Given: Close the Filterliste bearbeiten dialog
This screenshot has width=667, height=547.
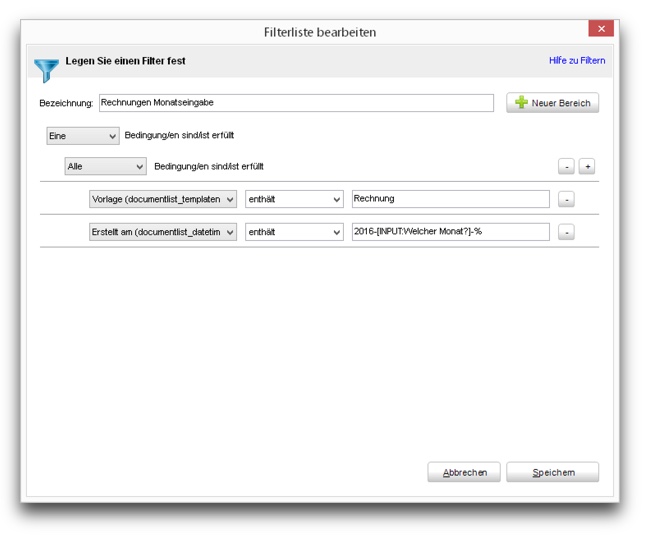Looking at the screenshot, I should coord(601,28).
